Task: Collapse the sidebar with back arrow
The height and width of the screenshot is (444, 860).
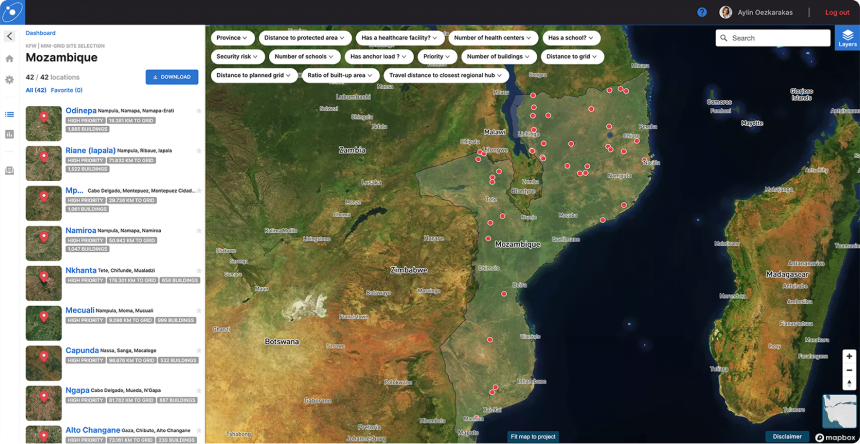Action: [10, 36]
